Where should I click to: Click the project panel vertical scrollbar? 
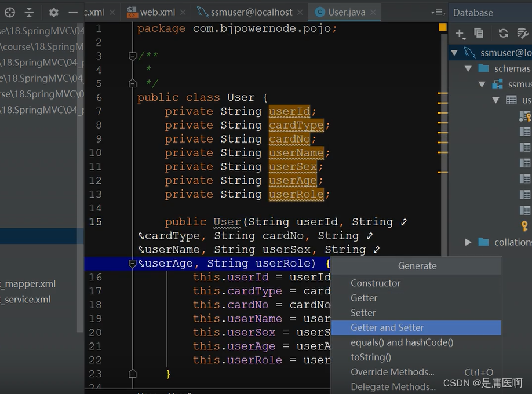tap(80, 177)
